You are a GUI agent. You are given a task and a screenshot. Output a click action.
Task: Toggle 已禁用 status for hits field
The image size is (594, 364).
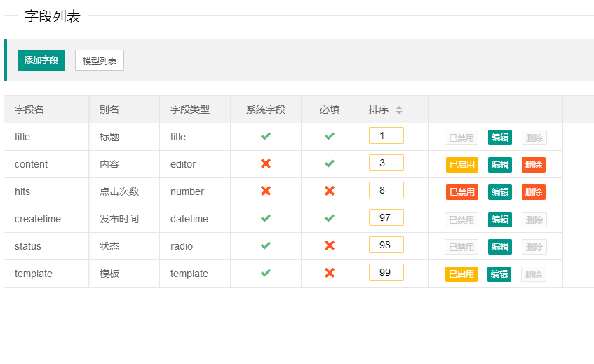[461, 192]
